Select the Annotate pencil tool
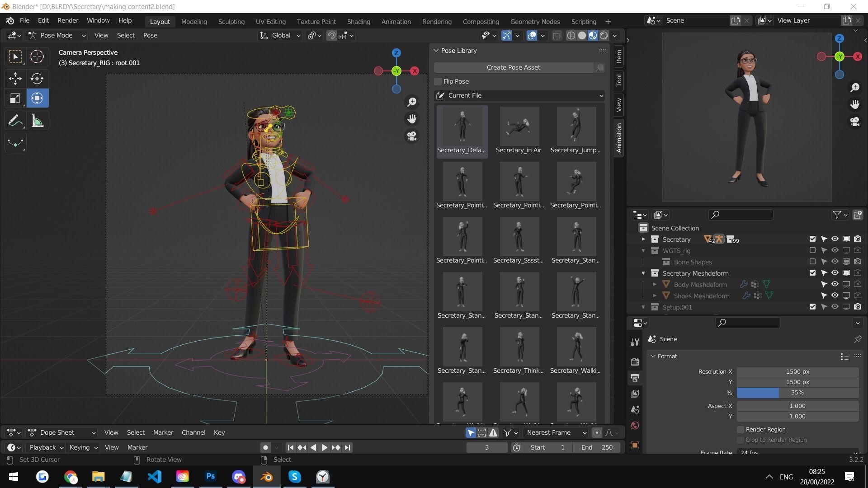Image resolution: width=868 pixels, height=488 pixels. click(15, 121)
